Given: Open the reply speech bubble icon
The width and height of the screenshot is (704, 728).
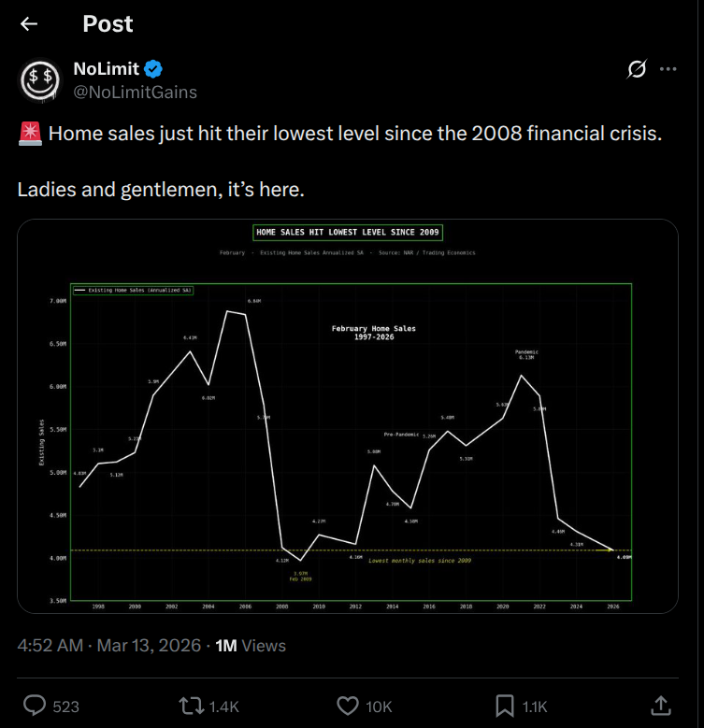Looking at the screenshot, I should point(35,706).
